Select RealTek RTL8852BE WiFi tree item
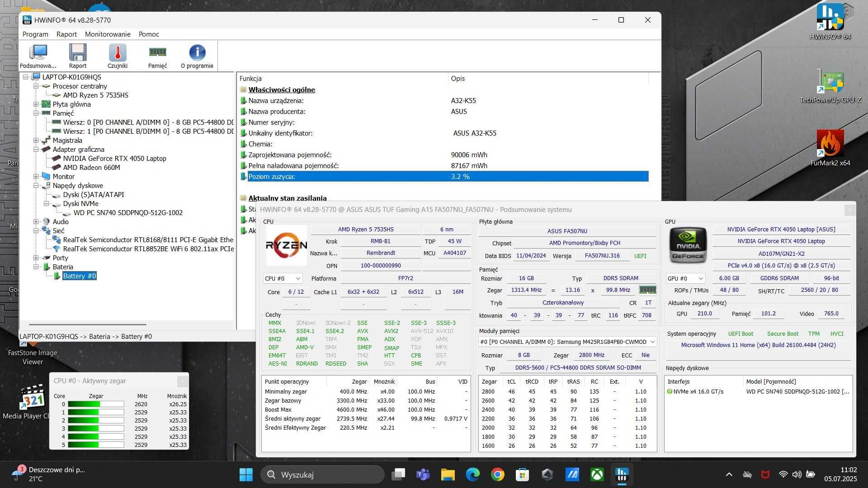 (x=148, y=249)
